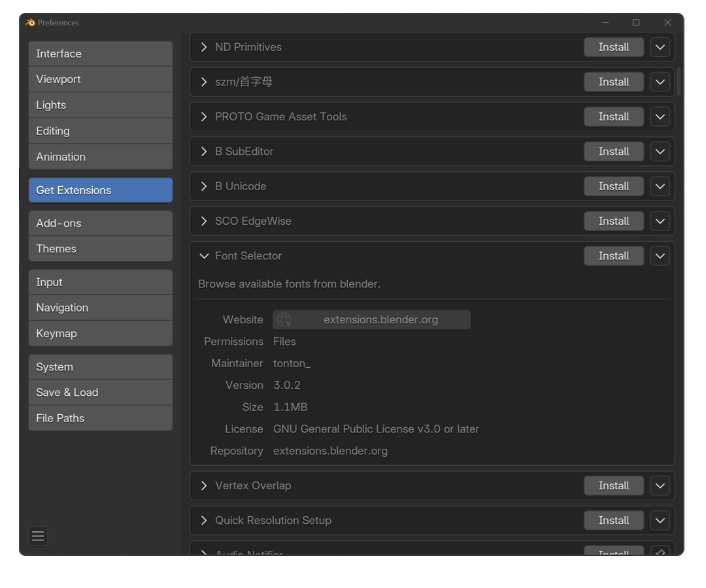Click the 'Browse available fonts from blender.' description
This screenshot has width=706, height=588.
(290, 284)
